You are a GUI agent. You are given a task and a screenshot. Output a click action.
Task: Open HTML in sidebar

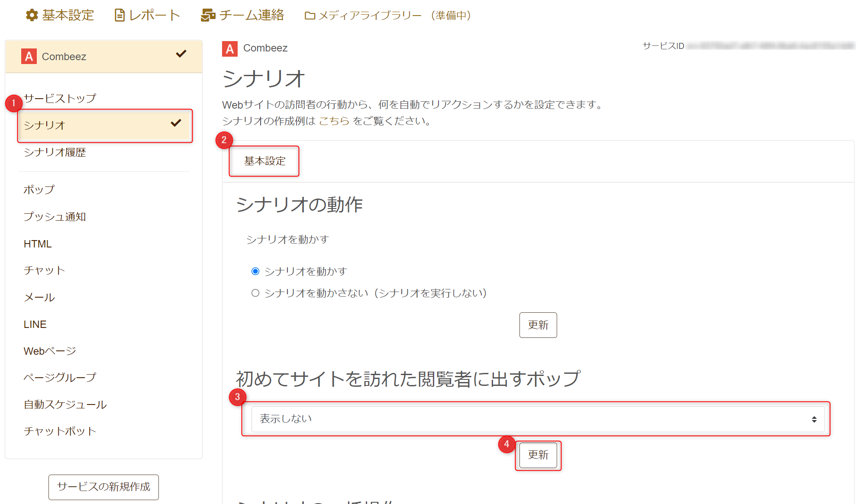38,244
